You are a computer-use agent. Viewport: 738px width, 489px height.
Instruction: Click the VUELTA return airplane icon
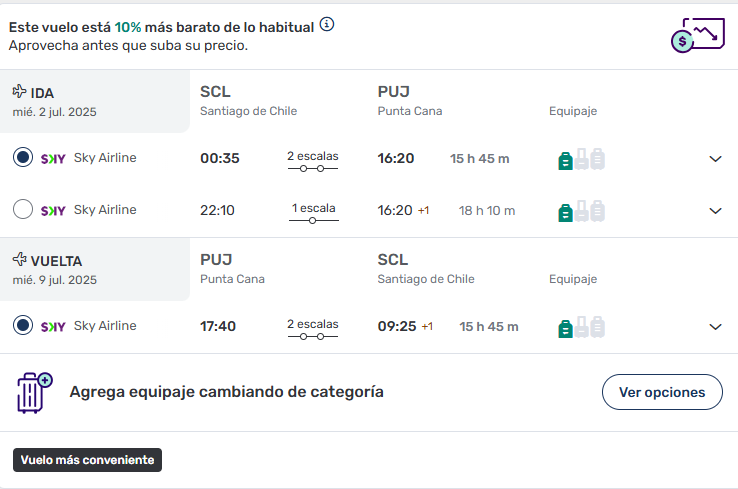tap(19, 259)
